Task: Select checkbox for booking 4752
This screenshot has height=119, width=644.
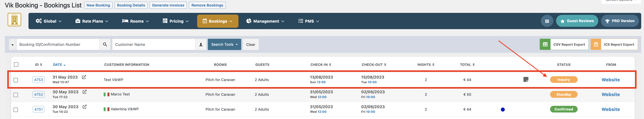Action: 16,95
